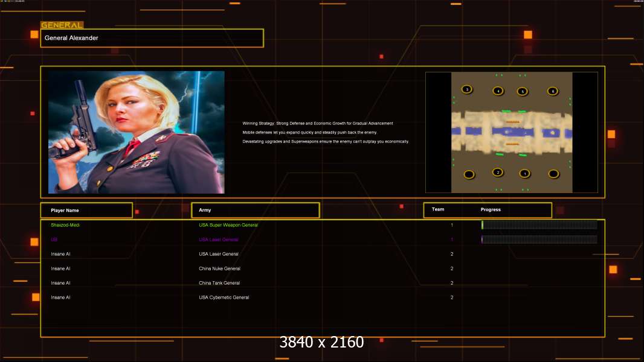The height and width of the screenshot is (362, 644).
Task: Click start position marker 5 on minimap
Action: (523, 92)
